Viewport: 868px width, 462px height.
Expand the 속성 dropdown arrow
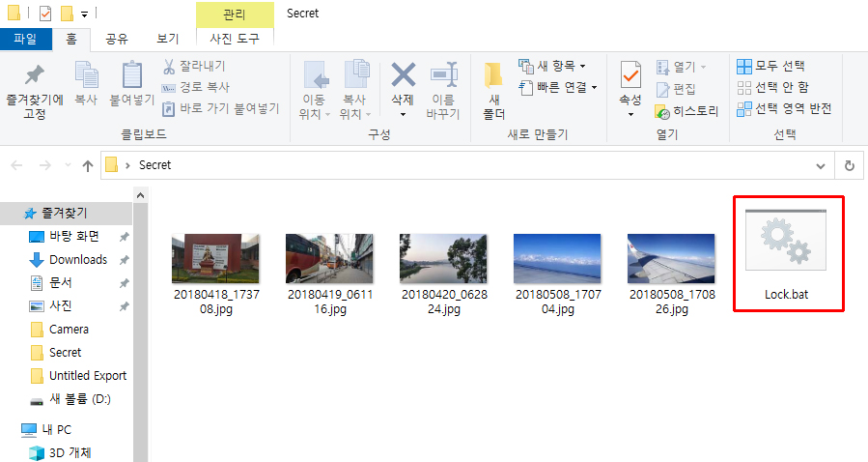(630, 115)
